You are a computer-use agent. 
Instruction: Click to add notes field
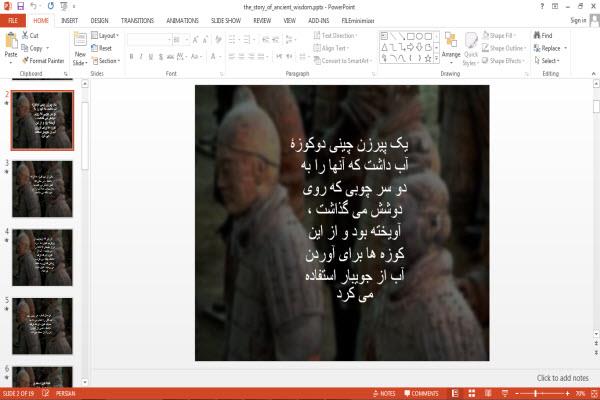click(562, 378)
